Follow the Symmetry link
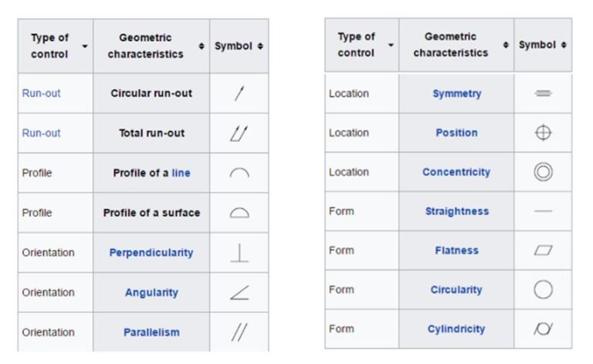The height and width of the screenshot is (364, 593). (456, 93)
